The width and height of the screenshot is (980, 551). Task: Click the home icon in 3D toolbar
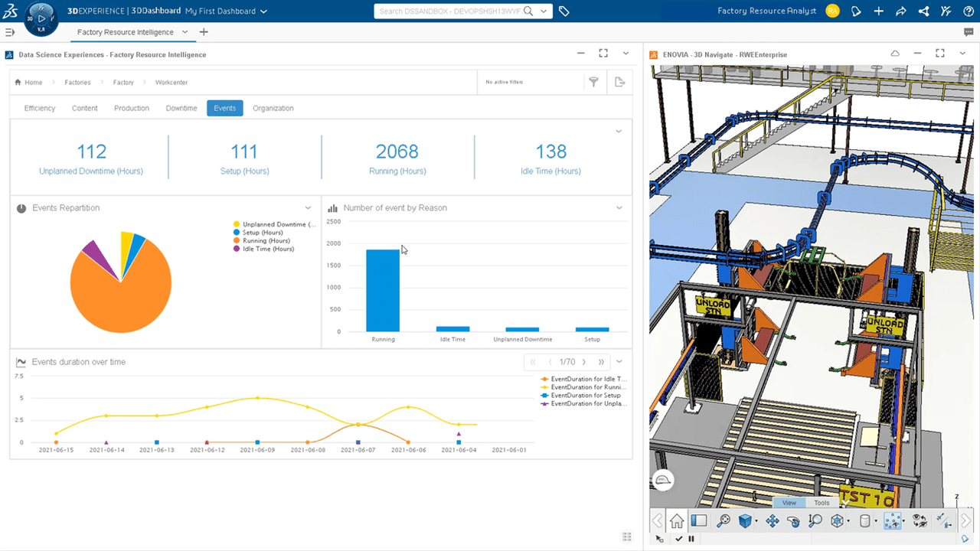pyautogui.click(x=676, y=521)
